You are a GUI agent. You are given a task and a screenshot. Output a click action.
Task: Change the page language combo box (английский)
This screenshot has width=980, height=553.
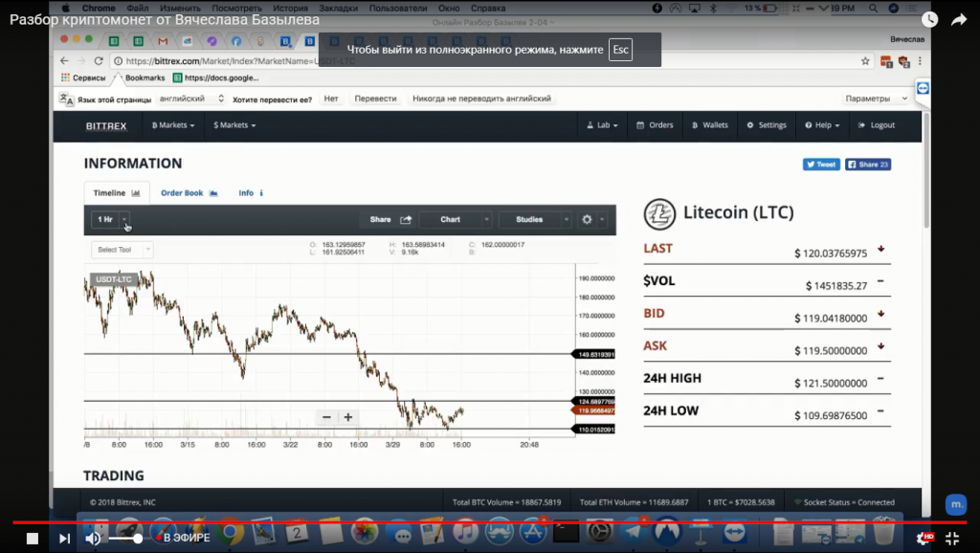click(x=191, y=99)
